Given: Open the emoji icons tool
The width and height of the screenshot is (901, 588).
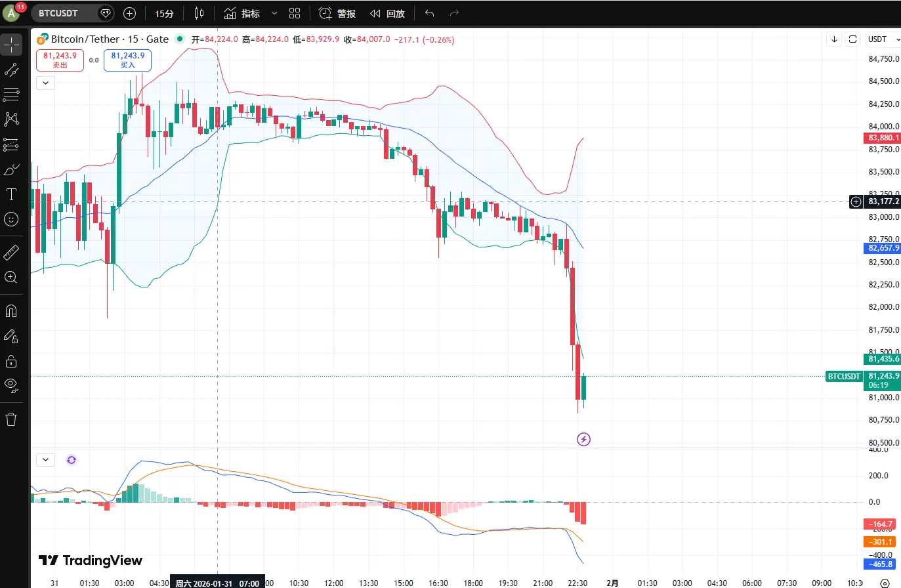Looking at the screenshot, I should click(11, 219).
